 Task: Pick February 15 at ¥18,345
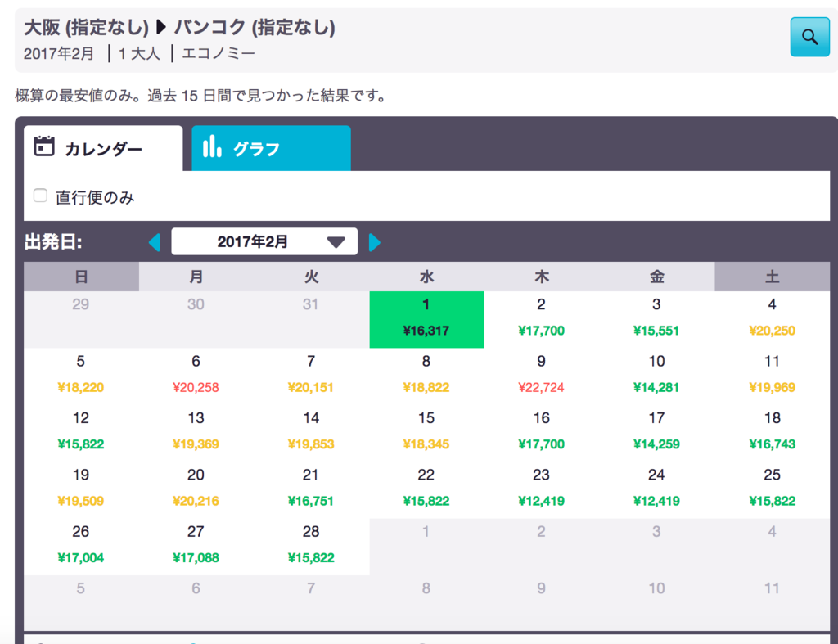point(426,433)
